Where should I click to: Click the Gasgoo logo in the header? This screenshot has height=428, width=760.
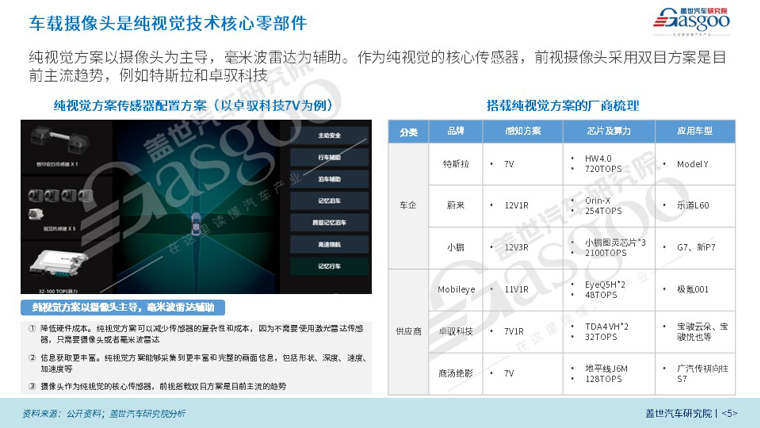[691, 22]
